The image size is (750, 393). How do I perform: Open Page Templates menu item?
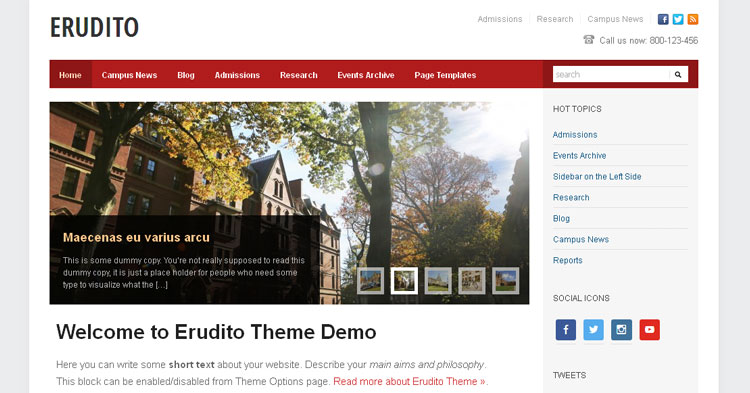point(445,75)
